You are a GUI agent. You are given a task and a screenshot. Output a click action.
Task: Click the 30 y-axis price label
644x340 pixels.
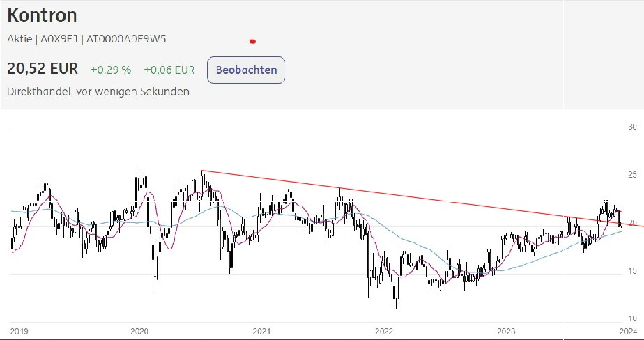pyautogui.click(x=633, y=127)
